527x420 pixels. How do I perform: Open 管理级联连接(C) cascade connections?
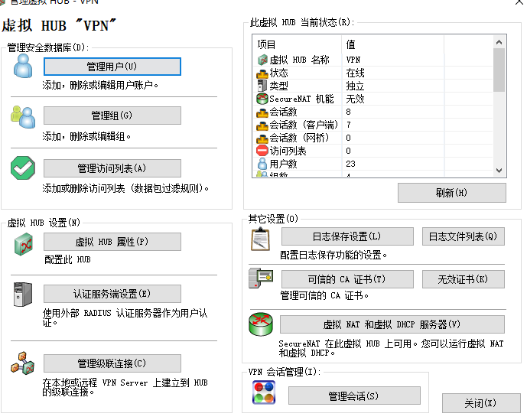[x=112, y=363]
